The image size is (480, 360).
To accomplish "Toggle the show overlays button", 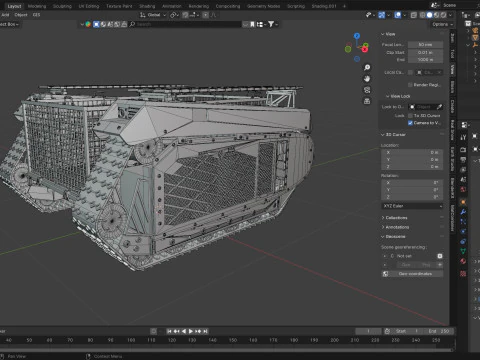I will 398,15.
